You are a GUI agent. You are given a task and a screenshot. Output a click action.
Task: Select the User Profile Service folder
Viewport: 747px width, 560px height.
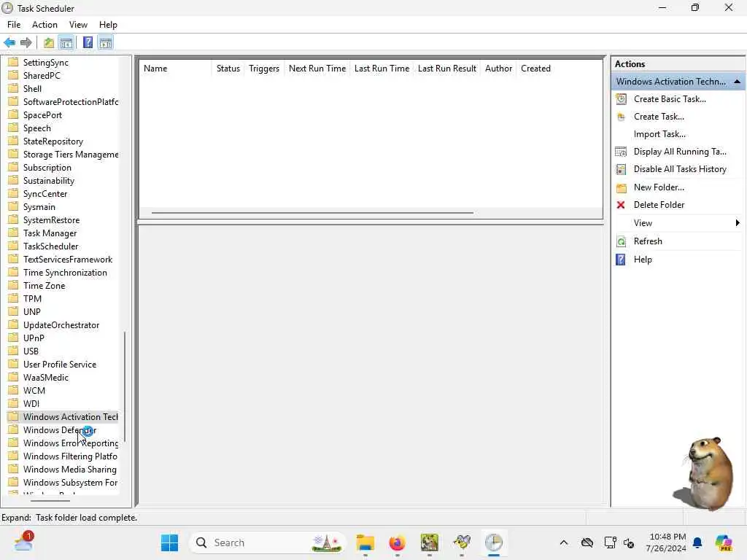[x=60, y=365]
